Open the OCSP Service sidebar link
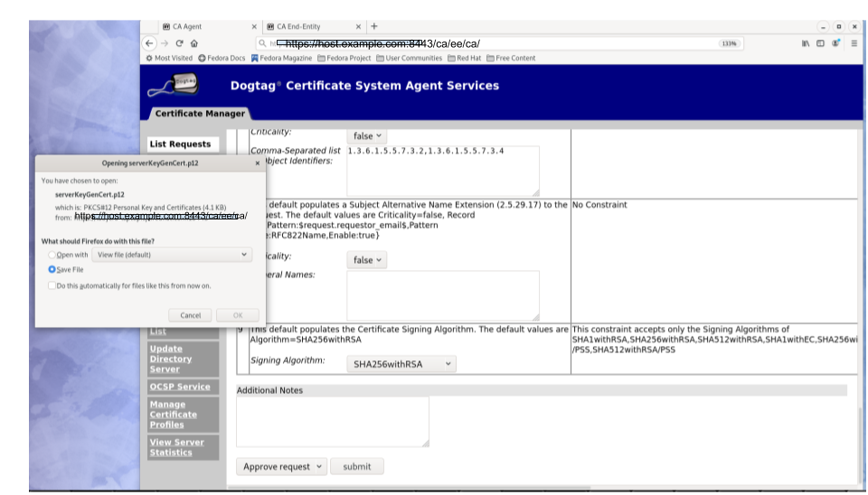The height and width of the screenshot is (495, 868). 180,387
